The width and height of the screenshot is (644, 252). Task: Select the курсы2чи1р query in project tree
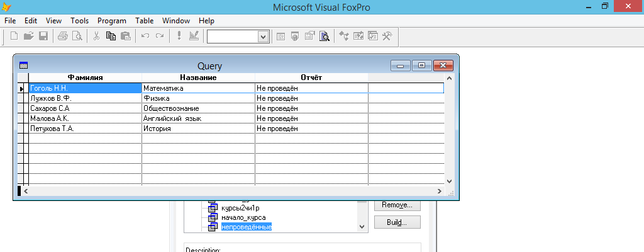tap(241, 207)
